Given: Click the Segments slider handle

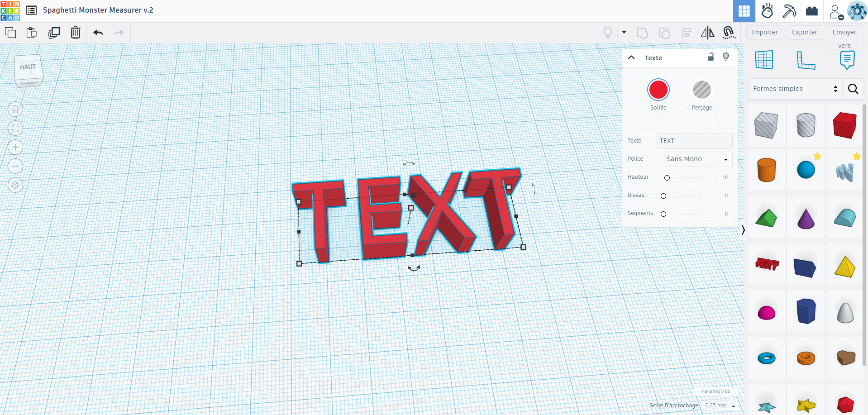Looking at the screenshot, I should 663,214.
